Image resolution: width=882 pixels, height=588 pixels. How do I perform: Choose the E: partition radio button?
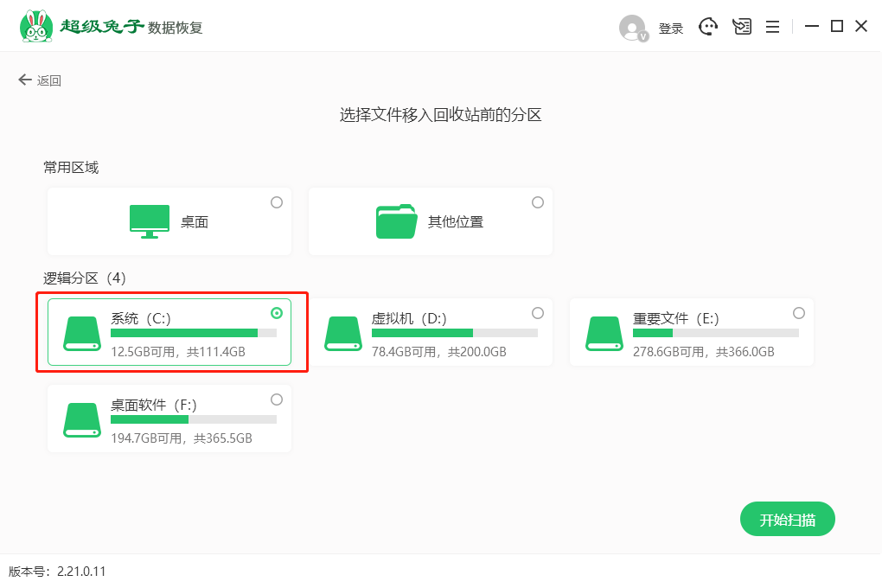(x=799, y=313)
